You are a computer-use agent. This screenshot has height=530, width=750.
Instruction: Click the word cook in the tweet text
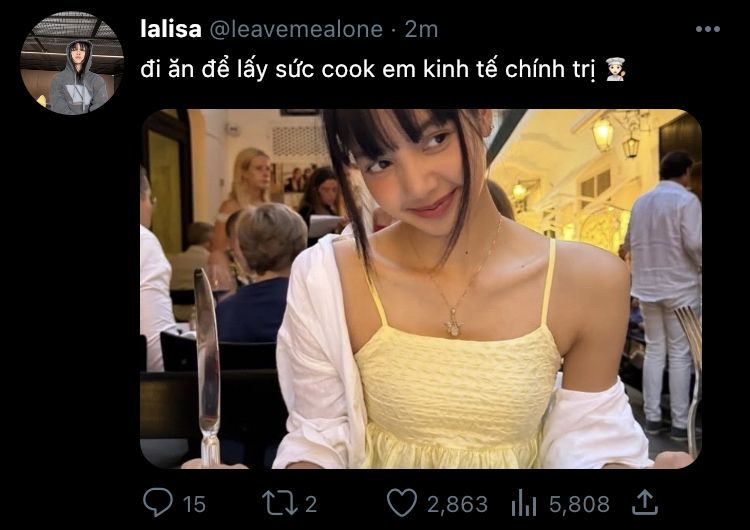click(x=348, y=70)
